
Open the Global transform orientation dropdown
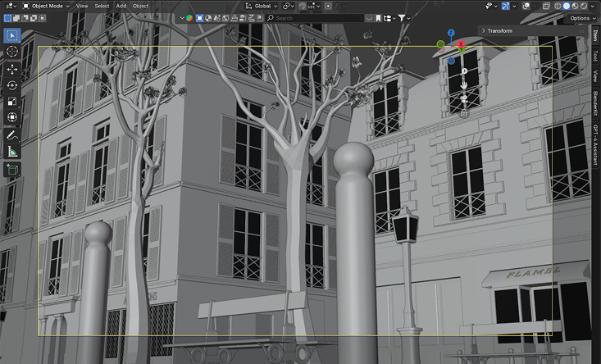click(x=262, y=6)
